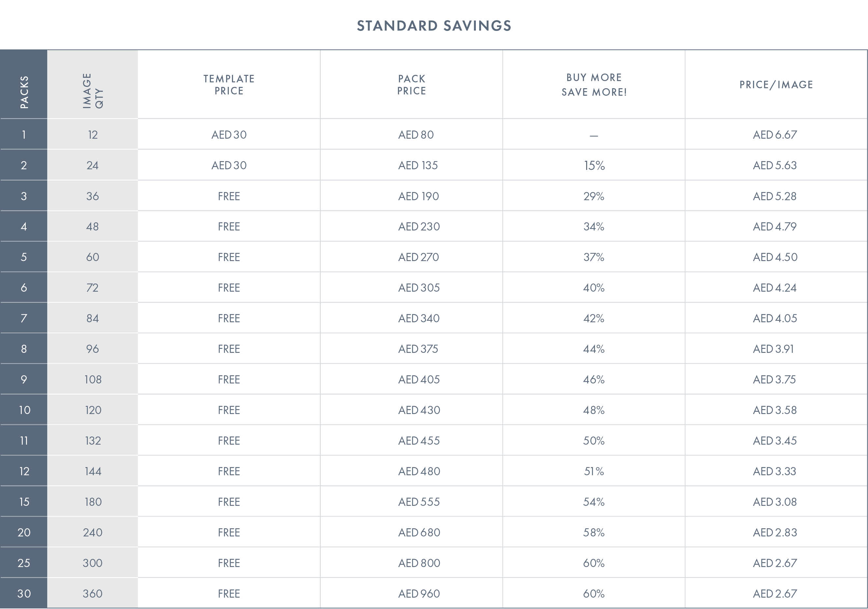Click the STANDARD SAVINGS title
Screen dimensions: 868x609
click(434, 26)
